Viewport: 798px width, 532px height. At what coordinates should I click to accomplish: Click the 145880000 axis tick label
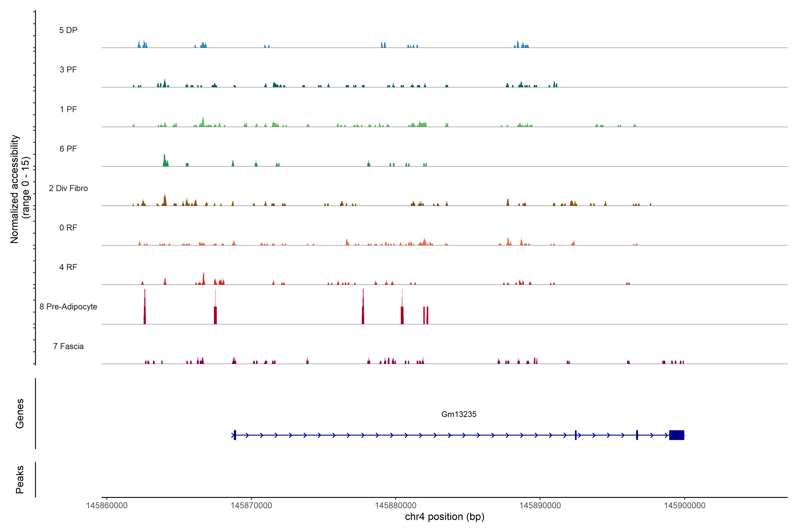coord(396,506)
